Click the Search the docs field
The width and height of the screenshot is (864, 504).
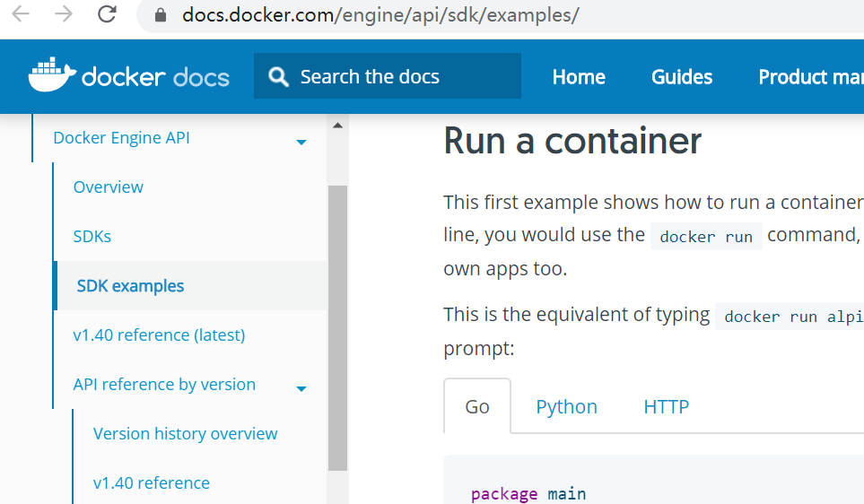404,77
